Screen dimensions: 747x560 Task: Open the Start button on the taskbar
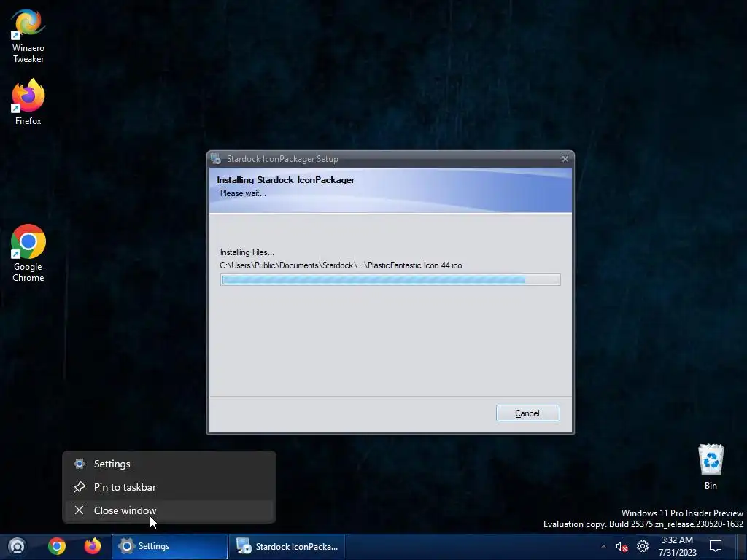18,546
